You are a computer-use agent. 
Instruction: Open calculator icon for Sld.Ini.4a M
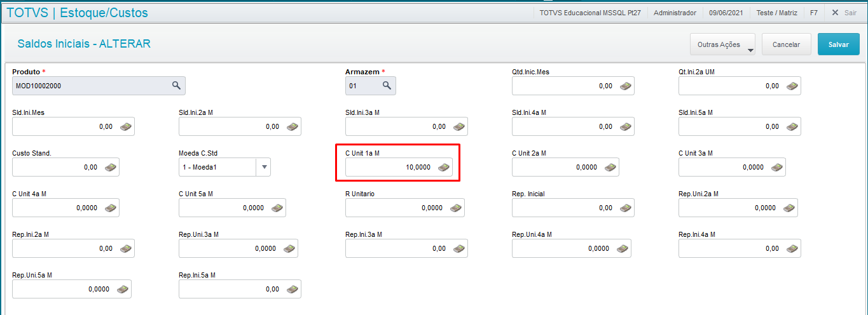coord(626,126)
